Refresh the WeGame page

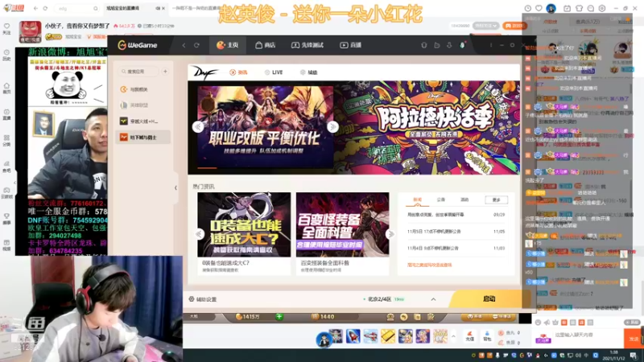196,45
